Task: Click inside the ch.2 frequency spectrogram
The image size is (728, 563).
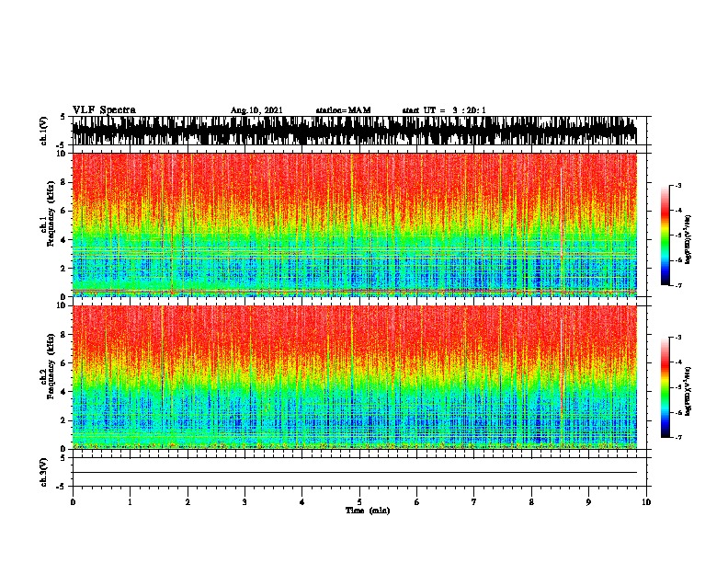Action: [x=355, y=377]
